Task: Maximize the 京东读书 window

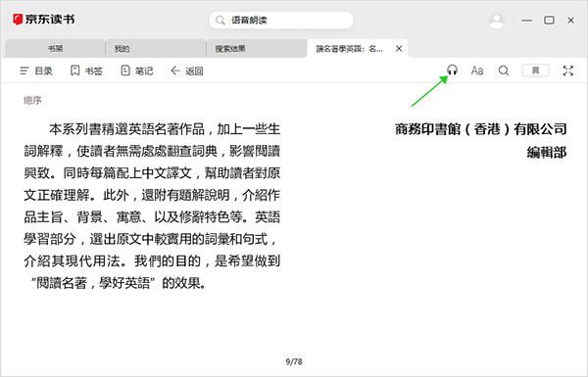Action: (549, 21)
